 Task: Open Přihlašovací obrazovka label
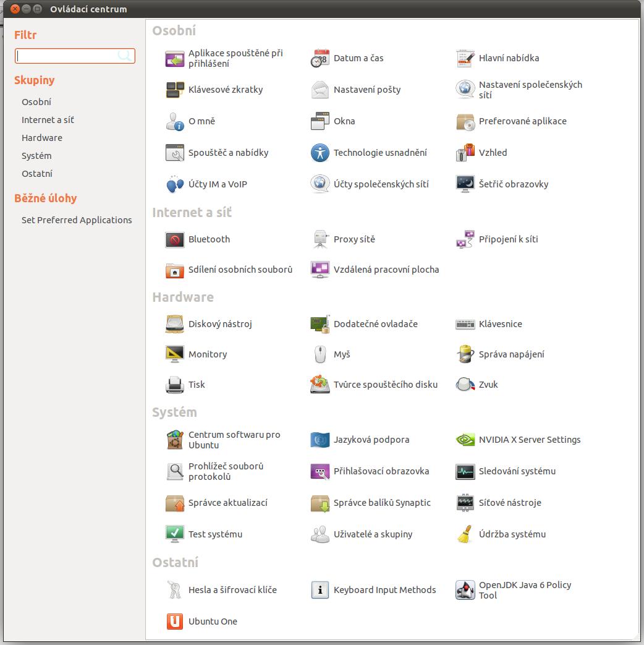381,471
